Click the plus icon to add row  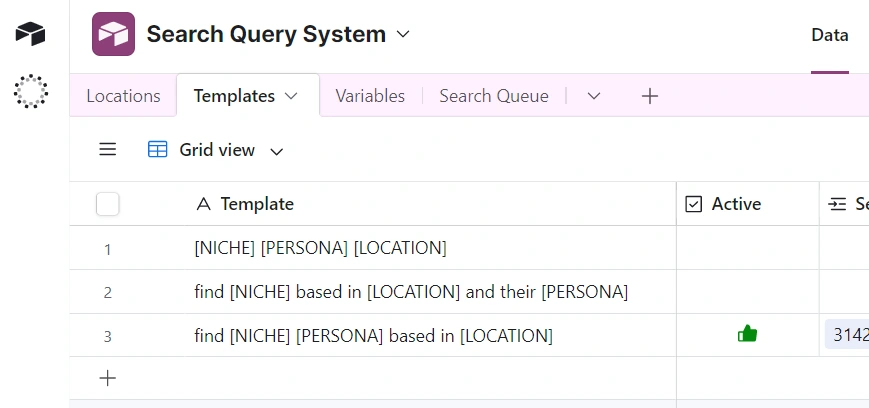(x=108, y=378)
